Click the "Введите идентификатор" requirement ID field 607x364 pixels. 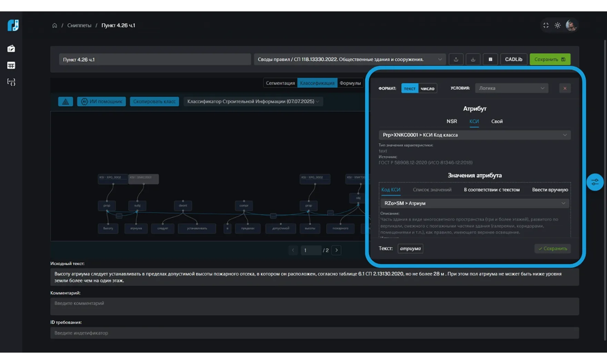[315, 333]
